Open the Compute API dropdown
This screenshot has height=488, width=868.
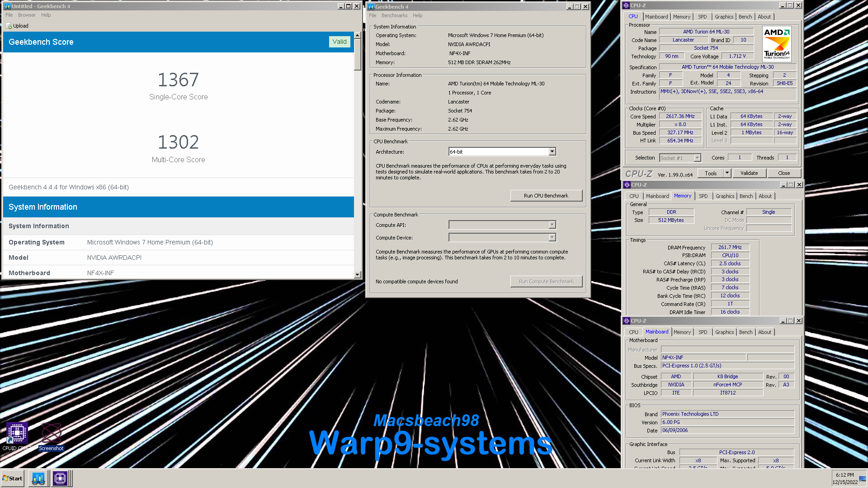(552, 225)
